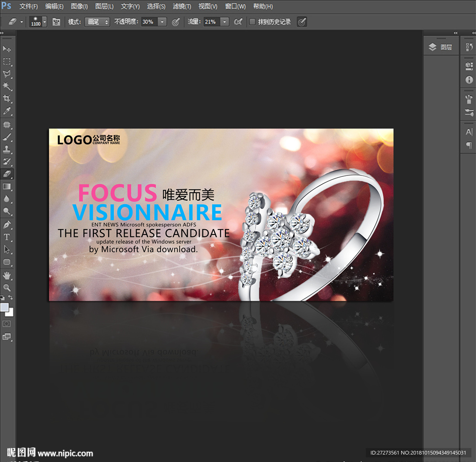Open the Character panel icon

click(469, 132)
